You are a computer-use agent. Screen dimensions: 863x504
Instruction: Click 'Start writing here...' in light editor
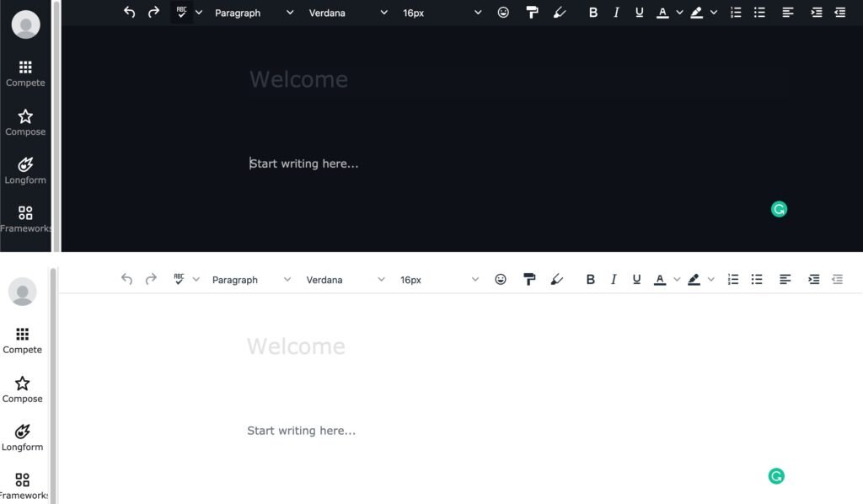(301, 431)
